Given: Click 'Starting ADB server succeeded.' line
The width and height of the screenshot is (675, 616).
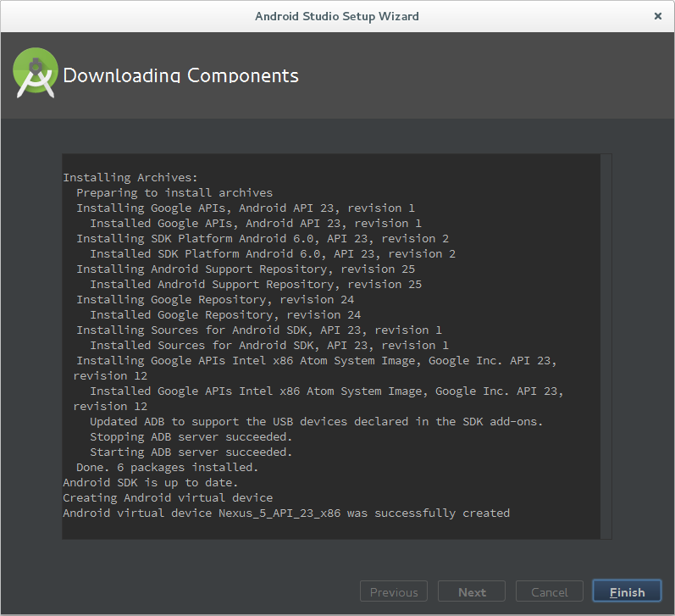Looking at the screenshot, I should [x=191, y=452].
